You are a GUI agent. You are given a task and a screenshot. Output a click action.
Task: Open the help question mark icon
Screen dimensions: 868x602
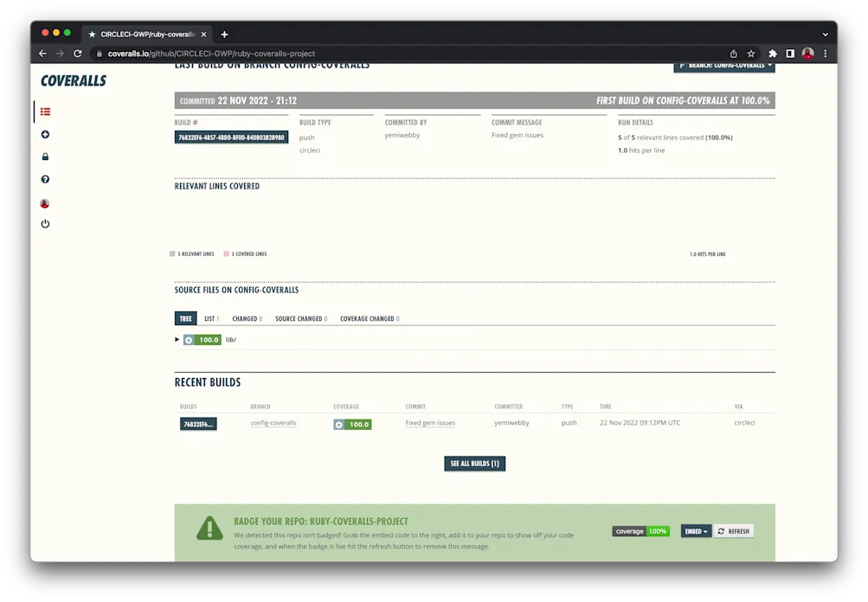(45, 179)
